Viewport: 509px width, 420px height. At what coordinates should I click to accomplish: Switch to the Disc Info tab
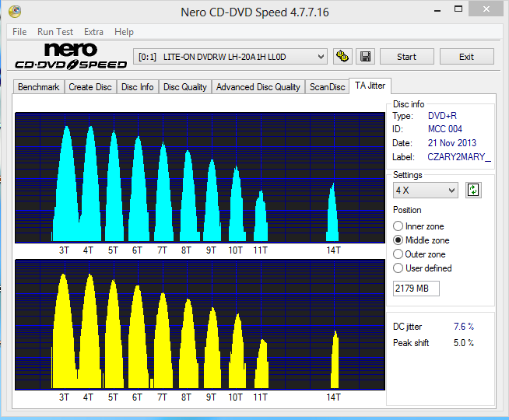(137, 87)
